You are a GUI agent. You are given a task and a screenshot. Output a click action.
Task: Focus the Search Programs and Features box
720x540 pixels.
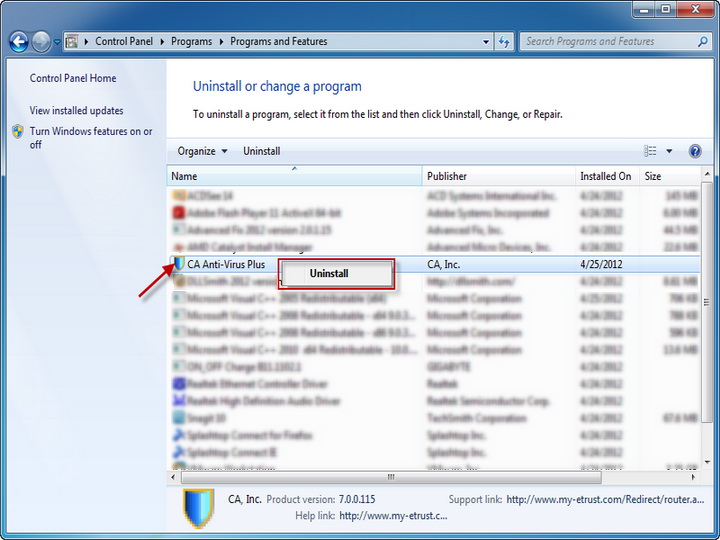[614, 41]
